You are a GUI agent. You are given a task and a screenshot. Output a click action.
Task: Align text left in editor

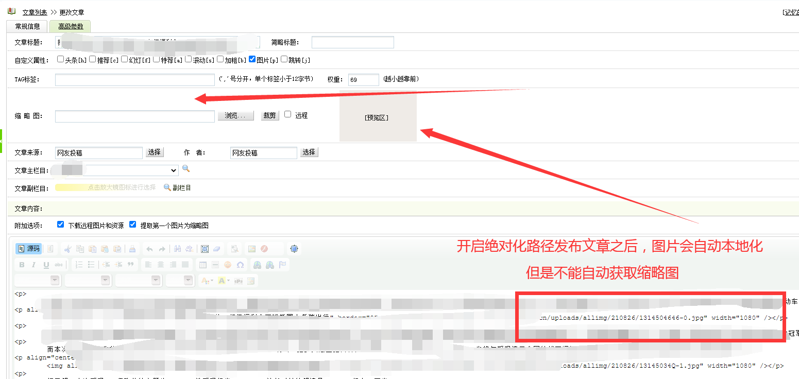click(x=148, y=264)
